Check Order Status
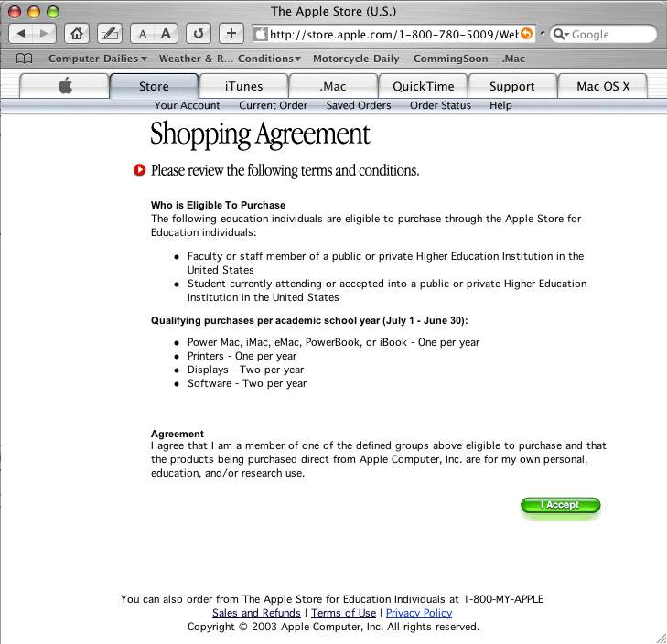Image resolution: width=667 pixels, height=644 pixels. click(440, 105)
